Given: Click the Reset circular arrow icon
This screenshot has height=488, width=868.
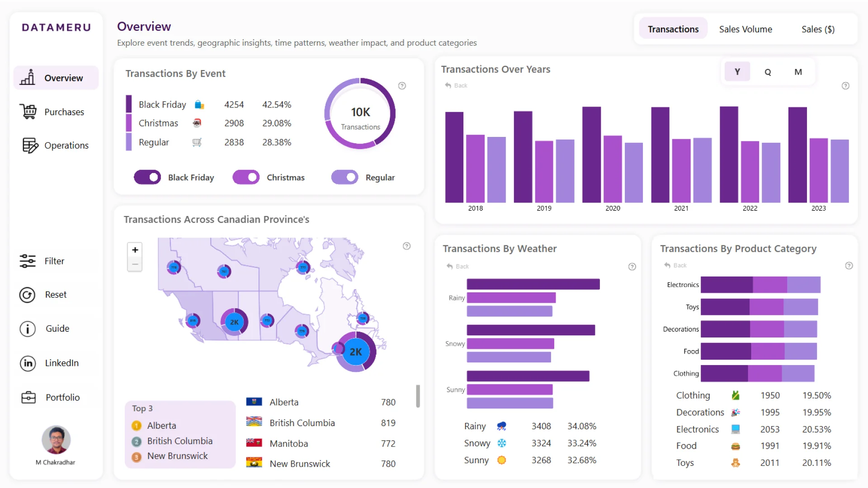Looking at the screenshot, I should (x=27, y=295).
